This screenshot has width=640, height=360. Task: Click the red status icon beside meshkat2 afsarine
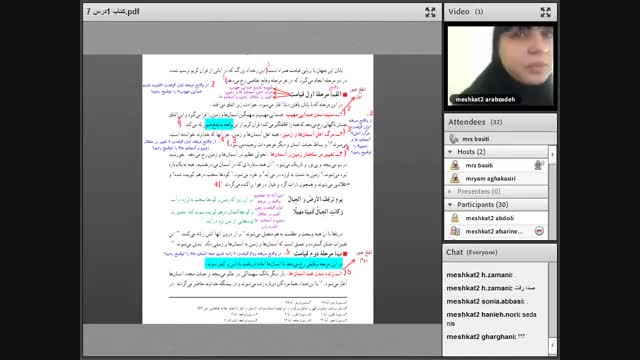tap(539, 231)
